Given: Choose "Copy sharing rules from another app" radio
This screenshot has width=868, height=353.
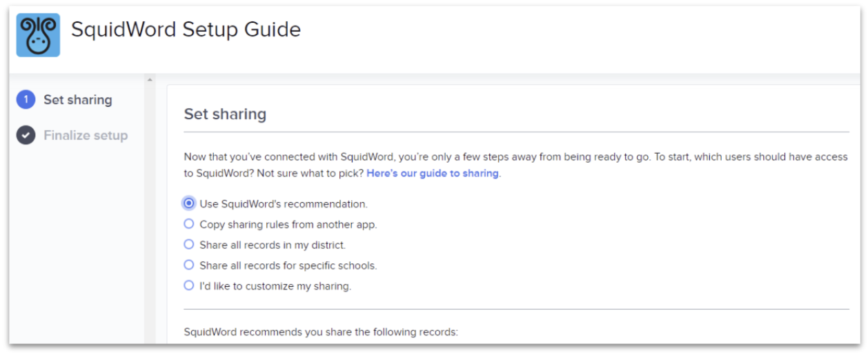Looking at the screenshot, I should 188,224.
